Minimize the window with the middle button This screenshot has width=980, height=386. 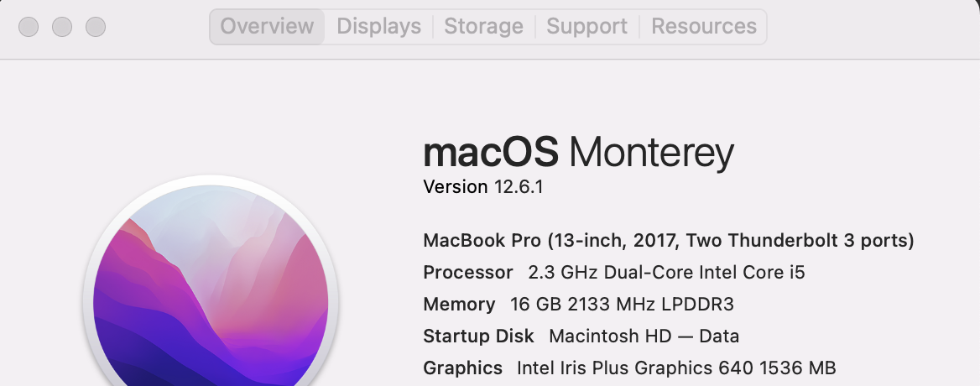(x=62, y=27)
